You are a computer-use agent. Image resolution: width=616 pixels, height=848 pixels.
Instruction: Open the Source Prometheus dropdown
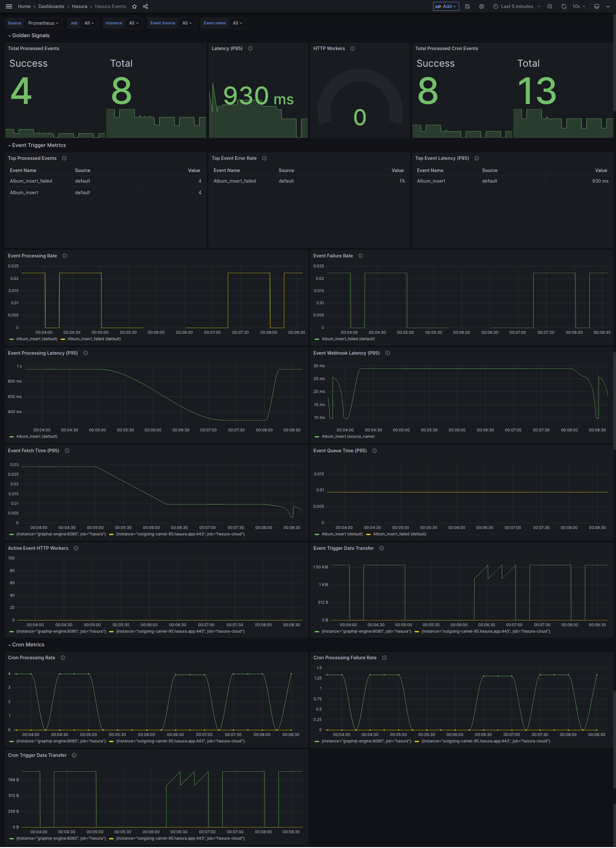pos(43,23)
